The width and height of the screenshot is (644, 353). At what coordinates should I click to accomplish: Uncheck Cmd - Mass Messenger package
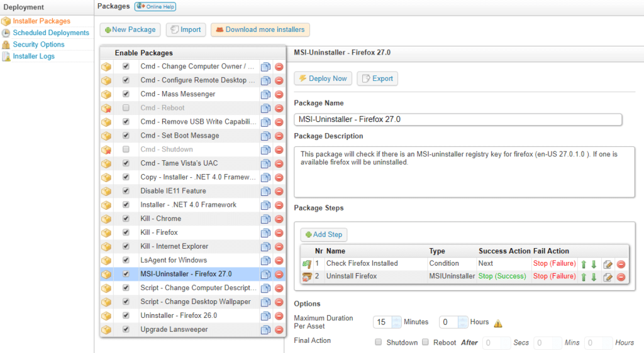tap(126, 94)
